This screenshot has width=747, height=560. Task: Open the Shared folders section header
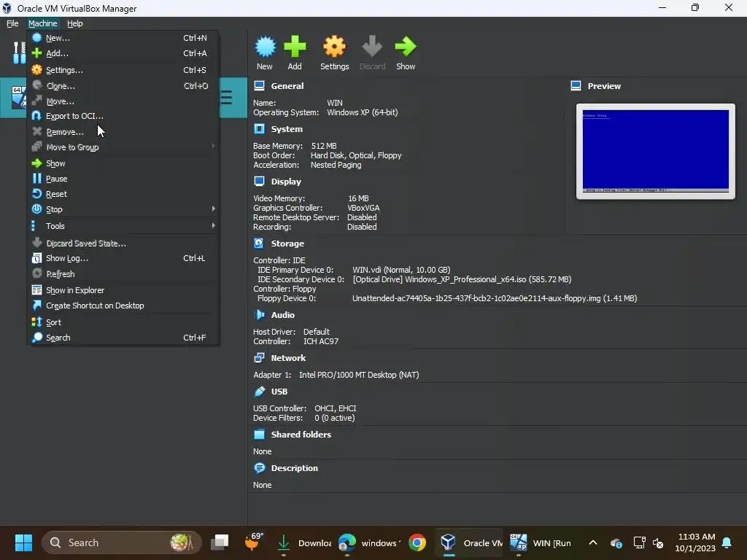[x=301, y=435]
